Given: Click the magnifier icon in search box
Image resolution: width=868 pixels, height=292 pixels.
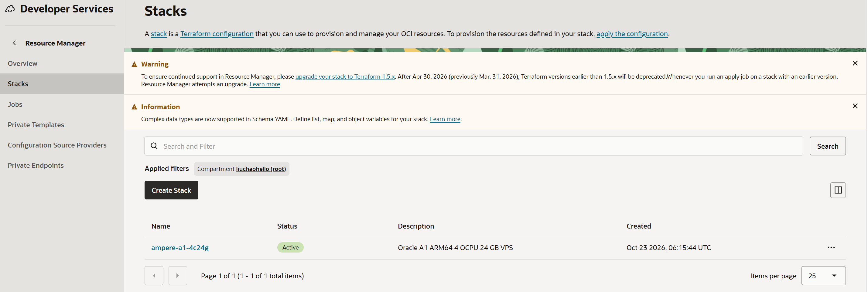Looking at the screenshot, I should coord(154,146).
